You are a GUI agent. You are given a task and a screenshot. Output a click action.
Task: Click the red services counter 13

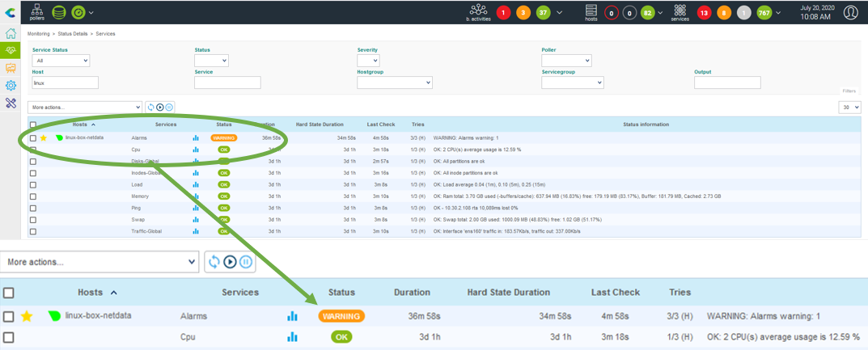coord(704,13)
